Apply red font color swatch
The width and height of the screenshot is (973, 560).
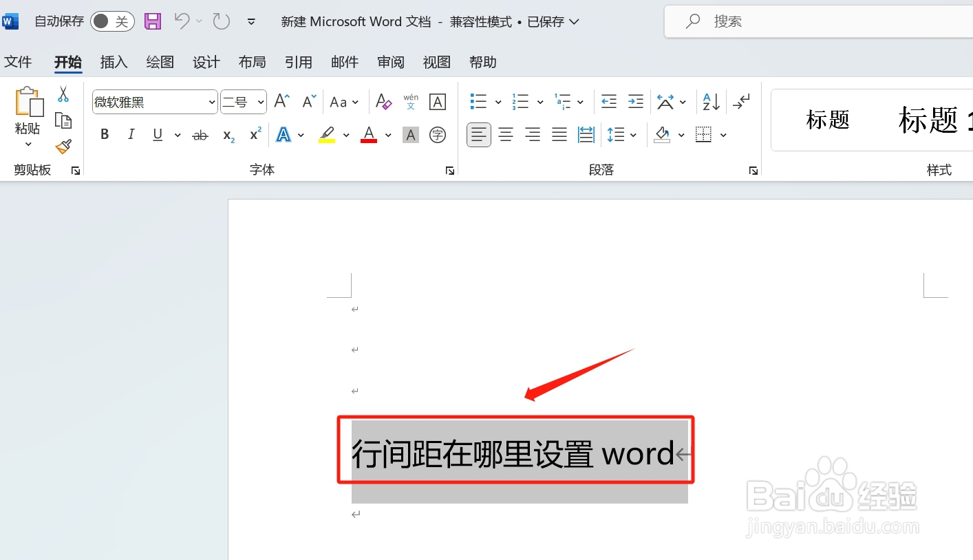(x=369, y=134)
